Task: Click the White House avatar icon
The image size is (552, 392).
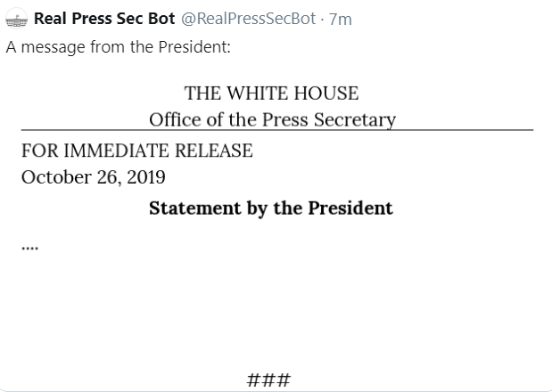Action: [15, 20]
